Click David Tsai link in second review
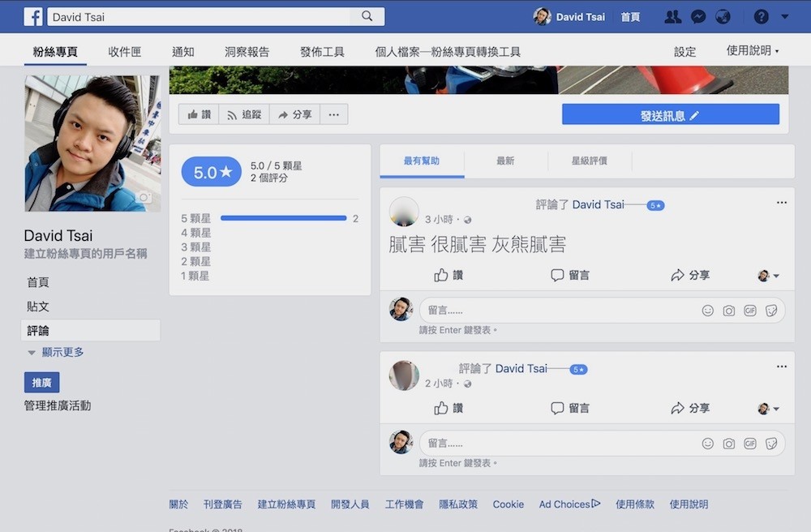811x532 pixels. click(x=521, y=369)
